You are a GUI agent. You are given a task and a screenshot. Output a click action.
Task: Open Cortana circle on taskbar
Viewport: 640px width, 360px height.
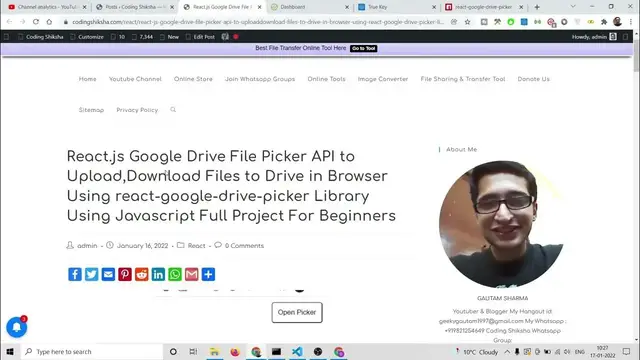click(x=173, y=351)
